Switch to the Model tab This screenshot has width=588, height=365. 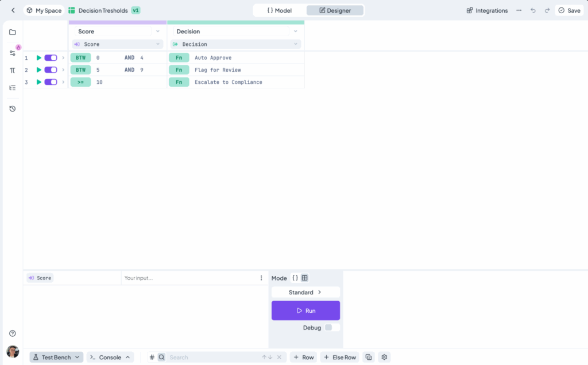click(x=280, y=10)
